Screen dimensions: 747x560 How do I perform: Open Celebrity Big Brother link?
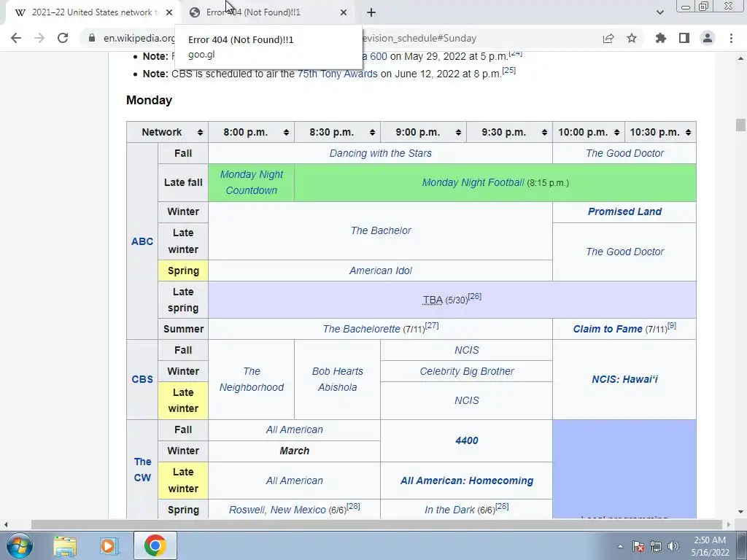pyautogui.click(x=466, y=371)
